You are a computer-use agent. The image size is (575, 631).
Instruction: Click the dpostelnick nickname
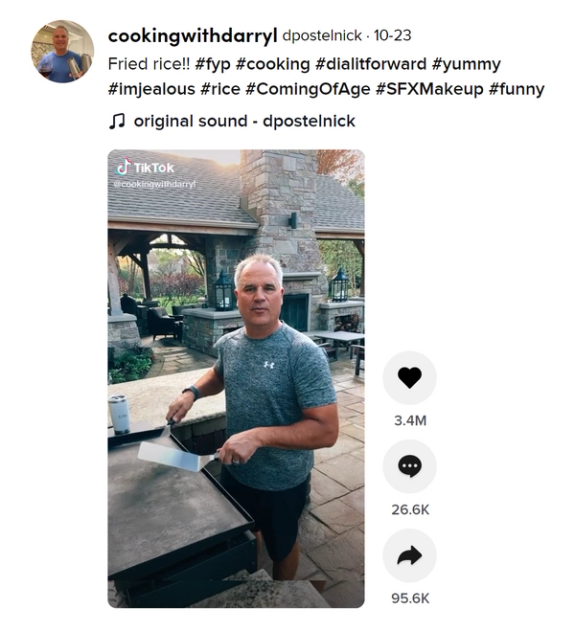point(322,36)
